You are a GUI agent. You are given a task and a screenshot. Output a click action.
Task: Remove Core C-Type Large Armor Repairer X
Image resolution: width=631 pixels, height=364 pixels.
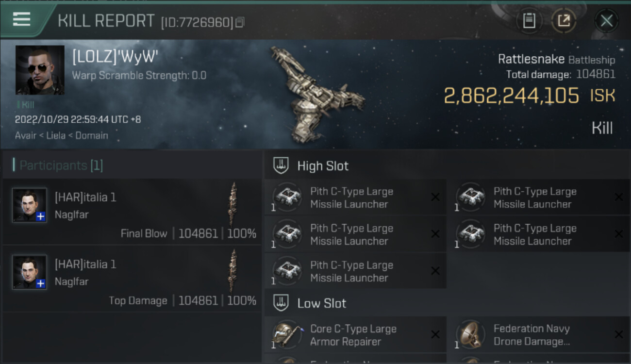[435, 334]
